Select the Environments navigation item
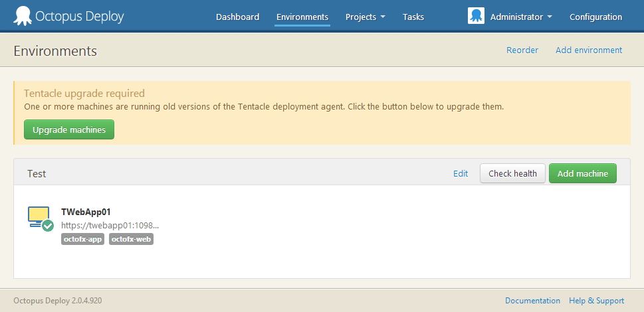 [302, 17]
